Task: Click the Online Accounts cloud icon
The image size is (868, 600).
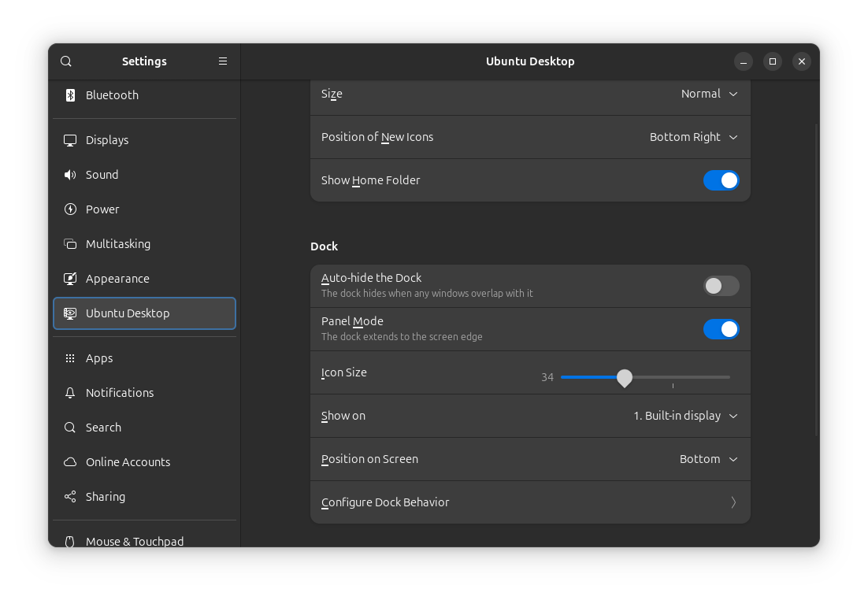Action: (x=70, y=462)
